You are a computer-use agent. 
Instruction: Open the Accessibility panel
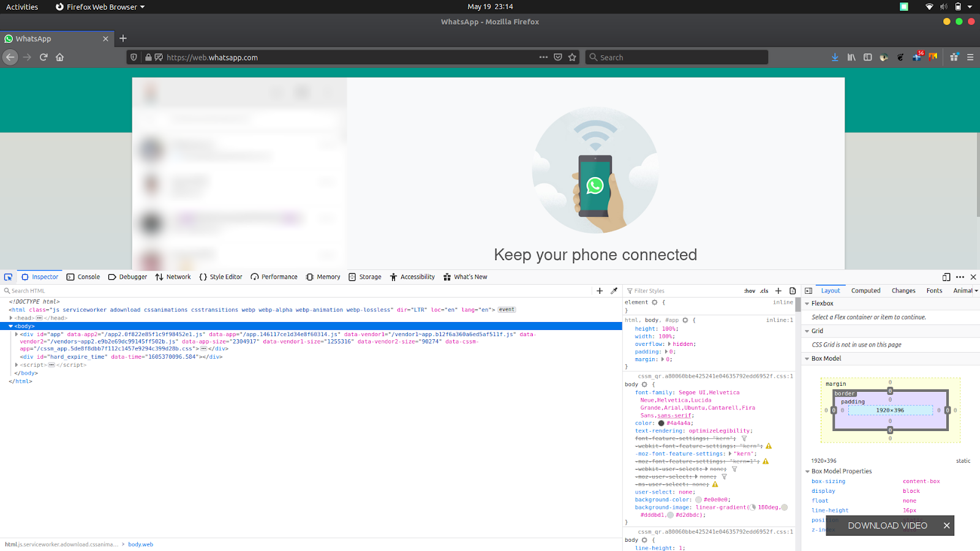(412, 277)
